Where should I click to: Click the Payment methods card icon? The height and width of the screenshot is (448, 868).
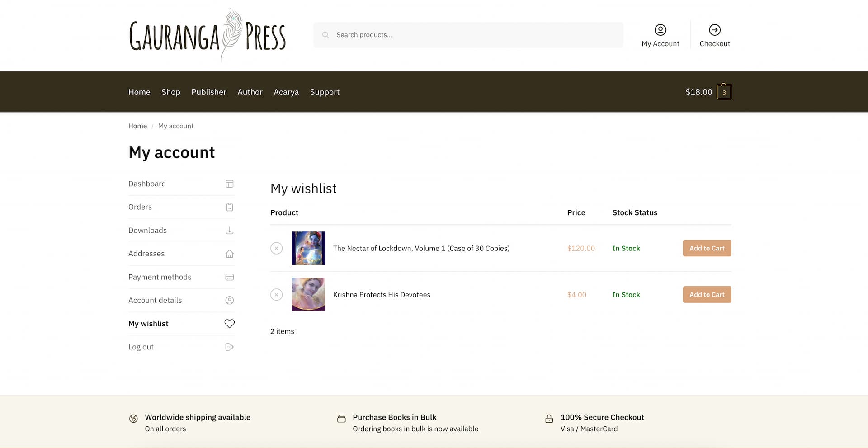pos(230,277)
